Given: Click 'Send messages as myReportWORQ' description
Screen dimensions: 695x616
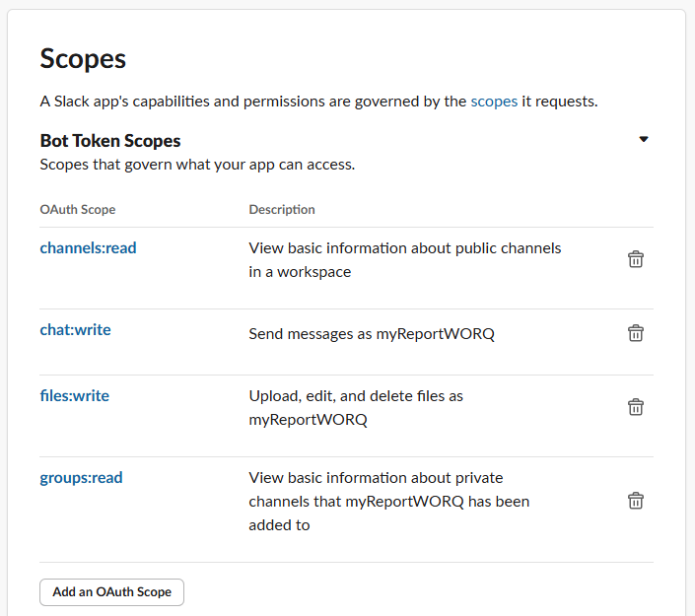Looking at the screenshot, I should [372, 334].
